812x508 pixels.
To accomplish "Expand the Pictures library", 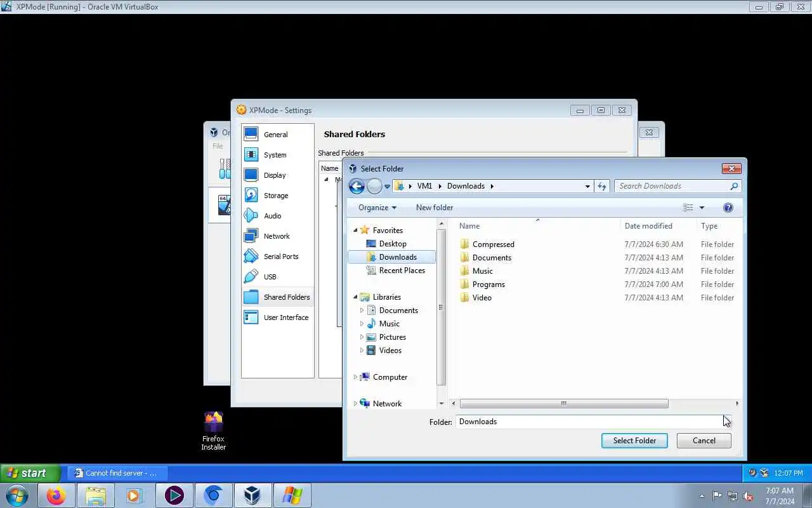I will (x=362, y=337).
